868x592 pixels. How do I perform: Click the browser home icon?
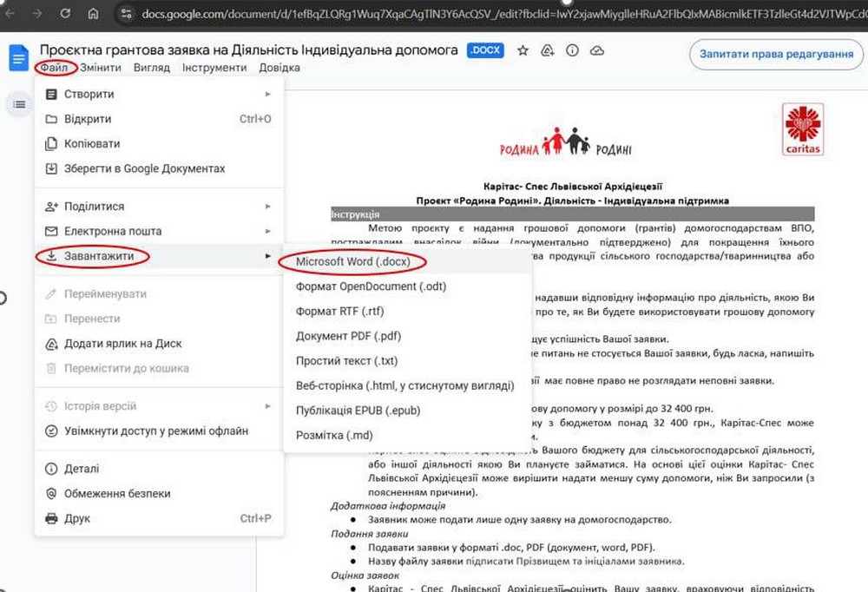(x=94, y=14)
